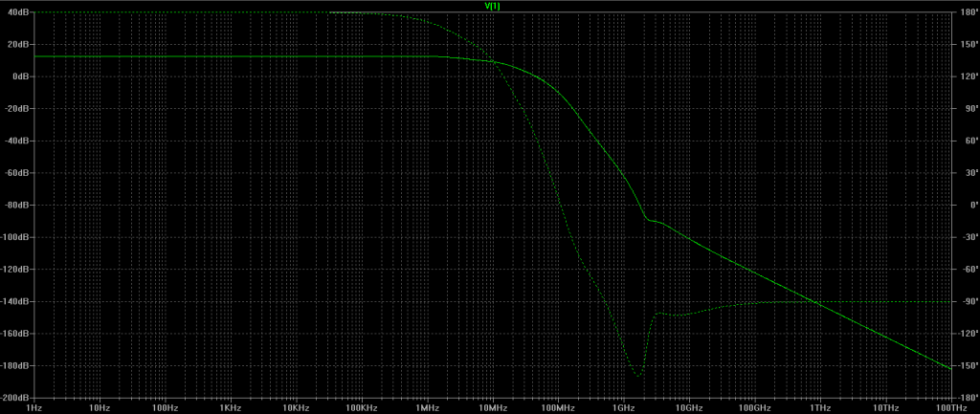The width and height of the screenshot is (980, 414).
Task: Select the -150° label on phase axis
Action: coord(966,365)
